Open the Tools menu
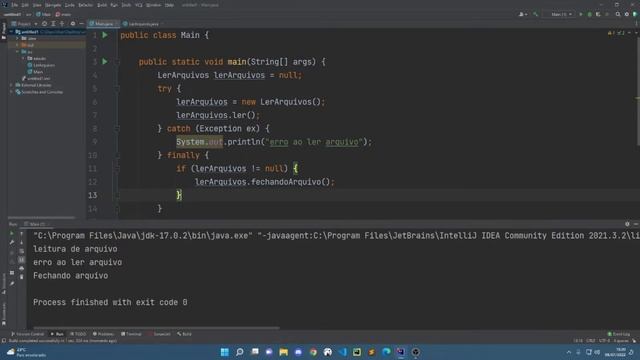Screen dimensions: 640x360 pyautogui.click(x=126, y=5)
